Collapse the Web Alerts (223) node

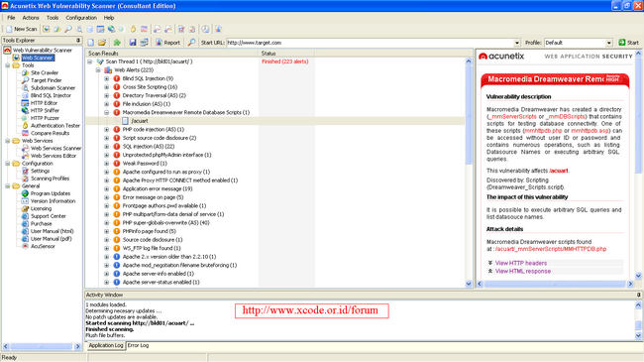point(98,70)
